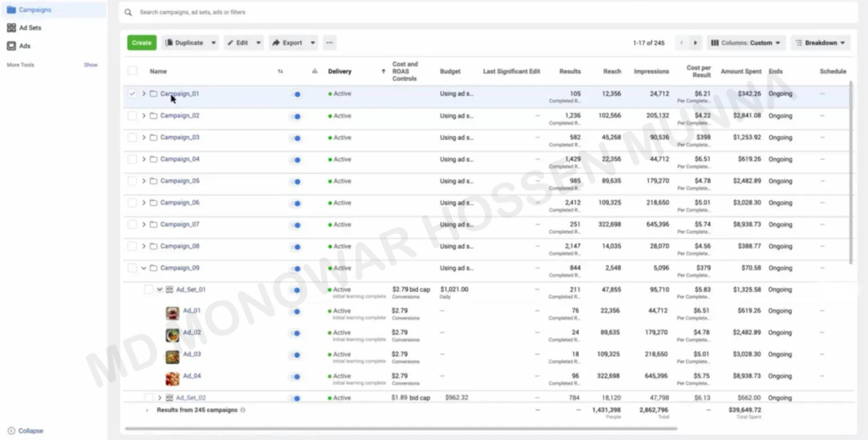Image resolution: width=868 pixels, height=440 pixels.
Task: Open the Breakdown dropdown
Action: (x=820, y=42)
